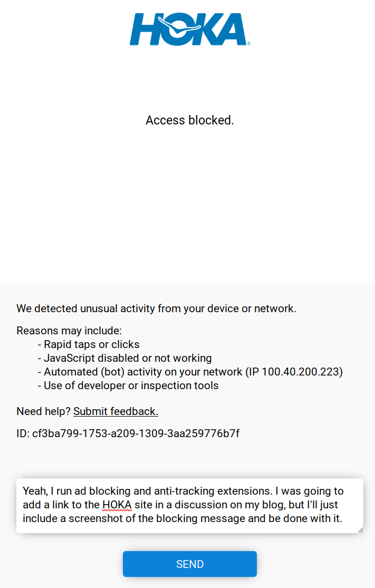Click the 'Access blocked.' heading
This screenshot has height=588, width=375.
tap(189, 120)
